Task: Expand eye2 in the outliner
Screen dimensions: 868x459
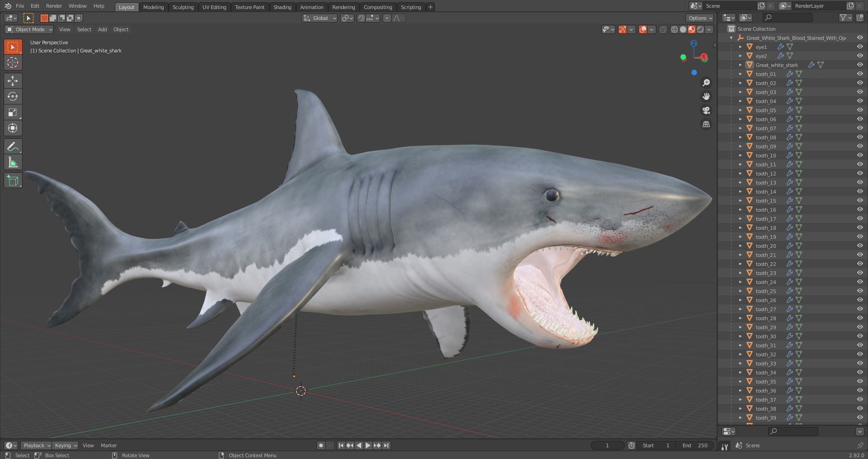Action: tap(741, 56)
